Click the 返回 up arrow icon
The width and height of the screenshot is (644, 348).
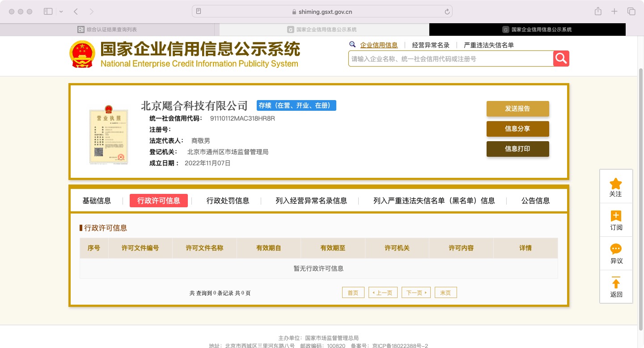coord(616,283)
